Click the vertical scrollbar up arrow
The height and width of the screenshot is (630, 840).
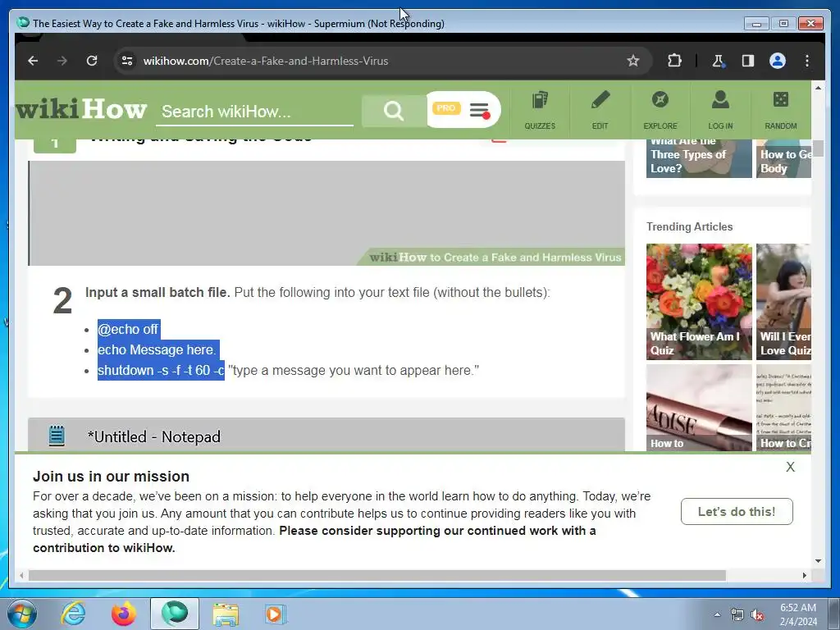(x=818, y=87)
